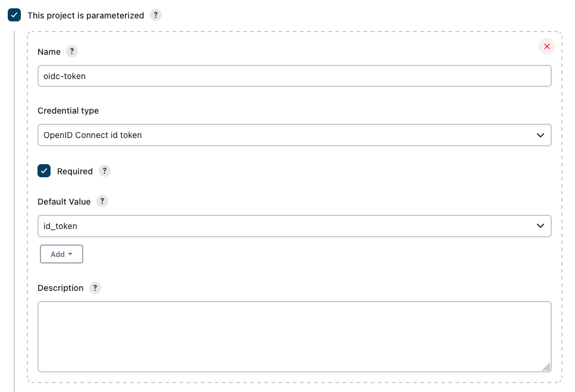Click the dropdown chevron on Credential type
The height and width of the screenshot is (392, 575).
click(541, 135)
